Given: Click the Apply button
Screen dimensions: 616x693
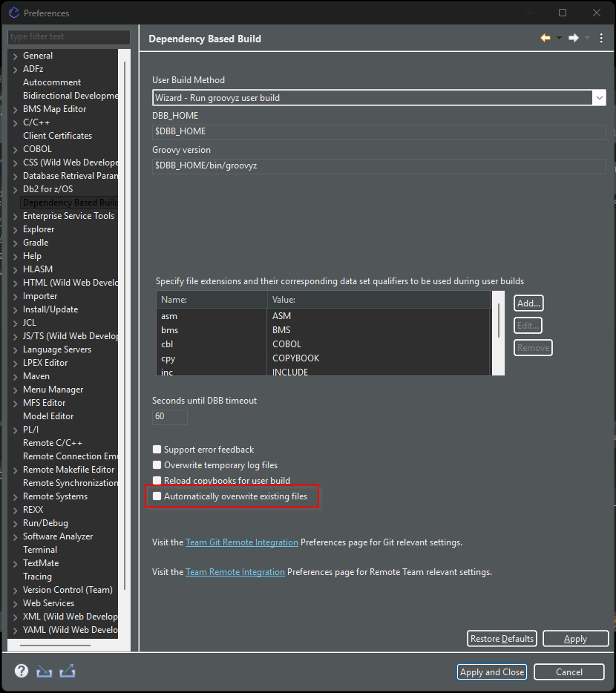Looking at the screenshot, I should point(576,639).
